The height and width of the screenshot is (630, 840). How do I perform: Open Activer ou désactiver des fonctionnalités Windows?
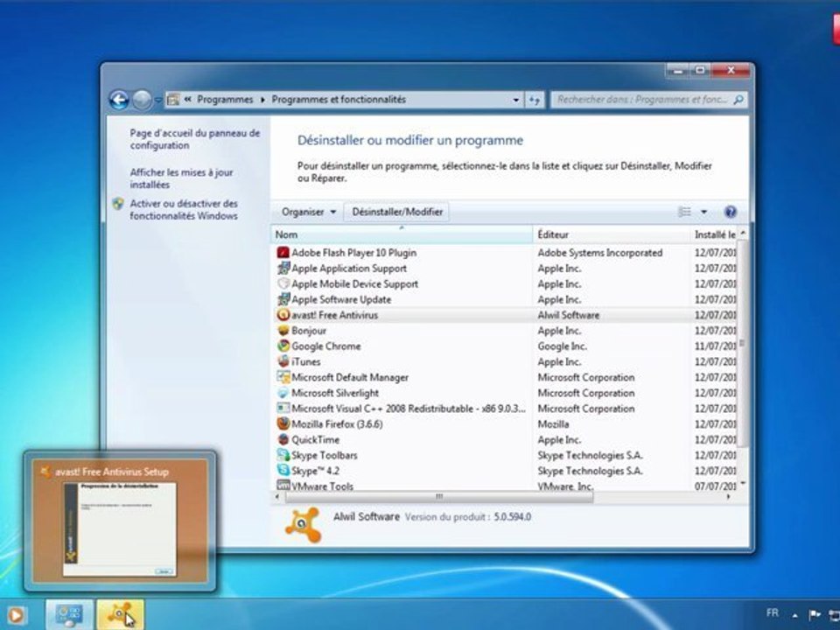click(x=184, y=209)
